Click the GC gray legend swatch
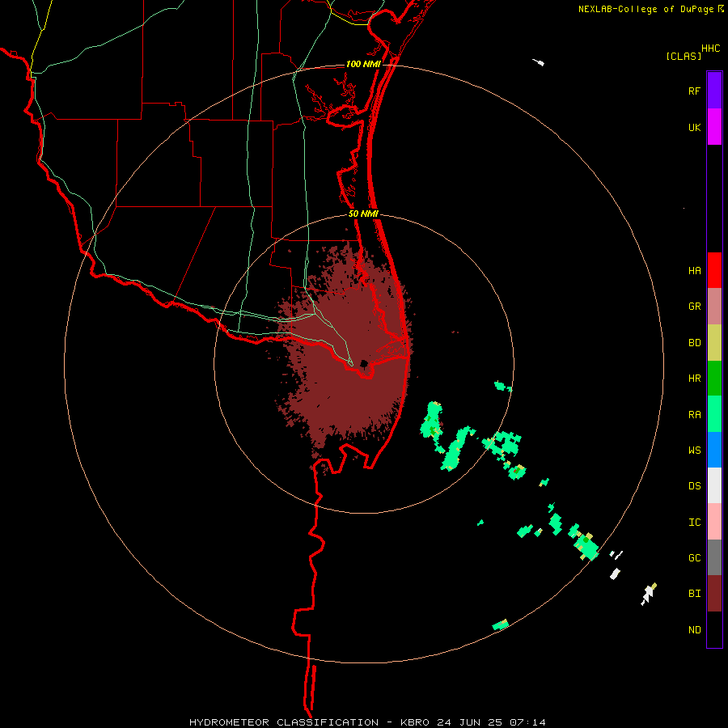Viewport: 728px width, 728px height. 714,557
